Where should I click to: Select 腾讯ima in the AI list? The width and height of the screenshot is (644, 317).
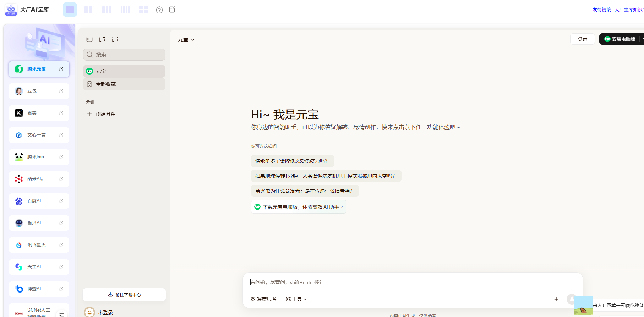(39, 157)
